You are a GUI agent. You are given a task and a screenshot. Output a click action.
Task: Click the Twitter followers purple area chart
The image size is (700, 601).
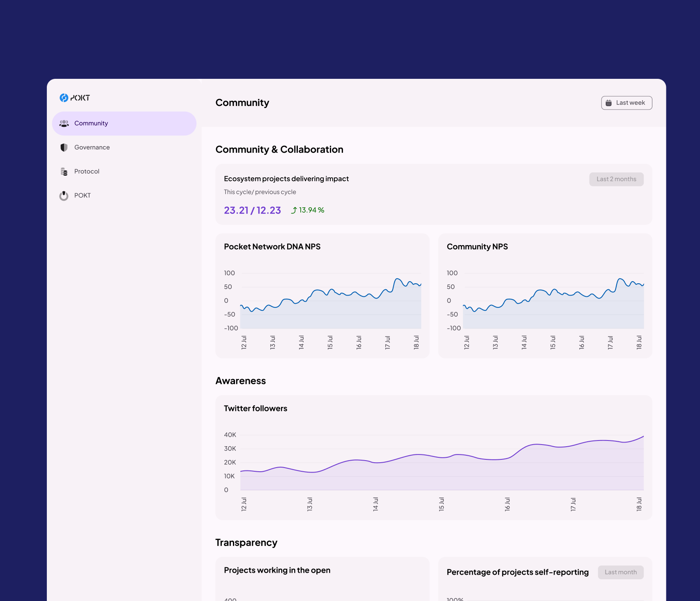442,464
